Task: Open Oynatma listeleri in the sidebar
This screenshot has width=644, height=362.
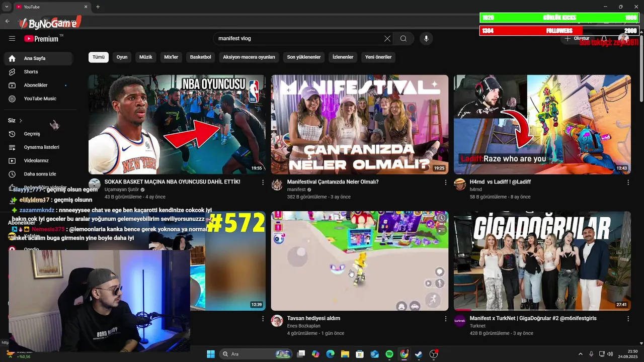Action: (x=38, y=147)
